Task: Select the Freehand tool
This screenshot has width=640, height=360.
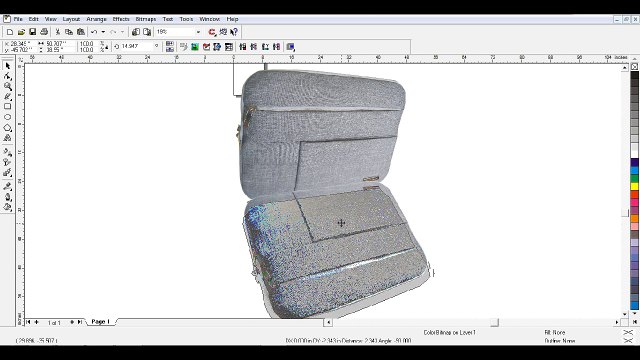Action: (8, 97)
